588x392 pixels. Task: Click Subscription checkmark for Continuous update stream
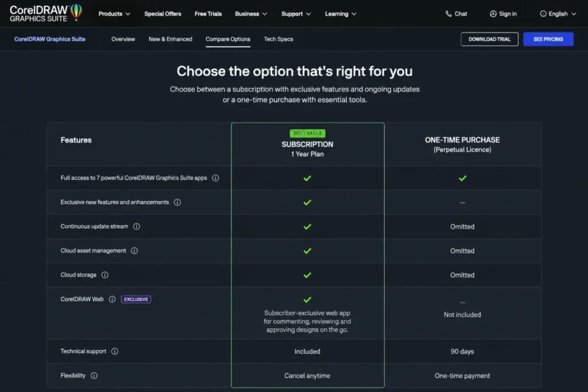307,227
